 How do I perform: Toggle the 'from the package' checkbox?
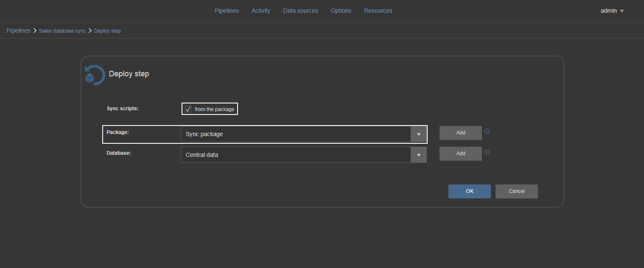(188, 109)
